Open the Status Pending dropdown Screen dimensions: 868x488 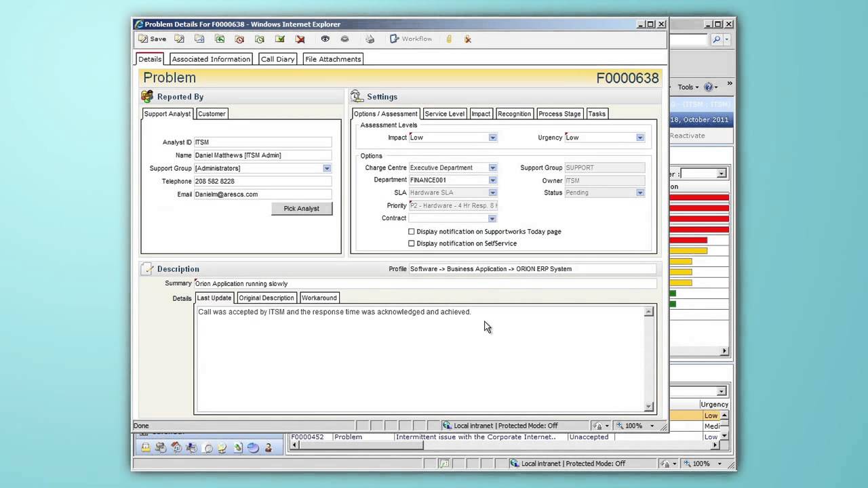[x=639, y=192]
